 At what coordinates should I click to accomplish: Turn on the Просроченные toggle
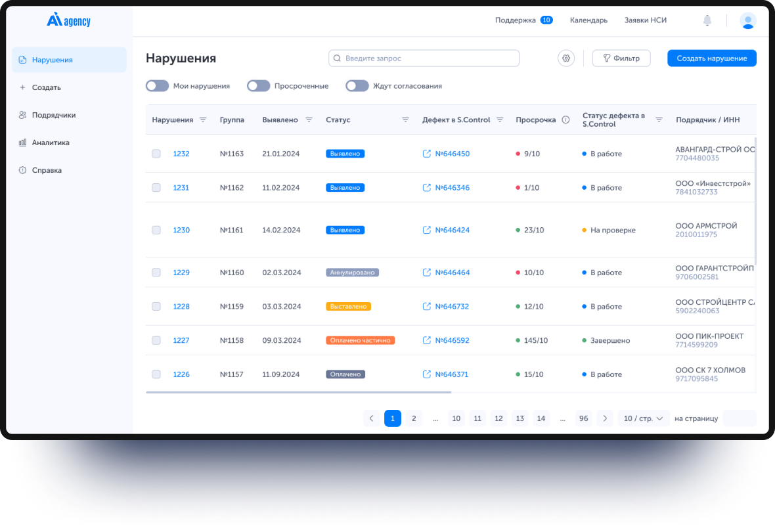tap(259, 86)
